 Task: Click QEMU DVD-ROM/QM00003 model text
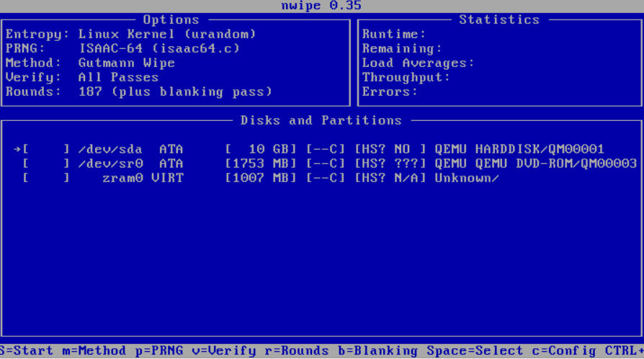(535, 163)
